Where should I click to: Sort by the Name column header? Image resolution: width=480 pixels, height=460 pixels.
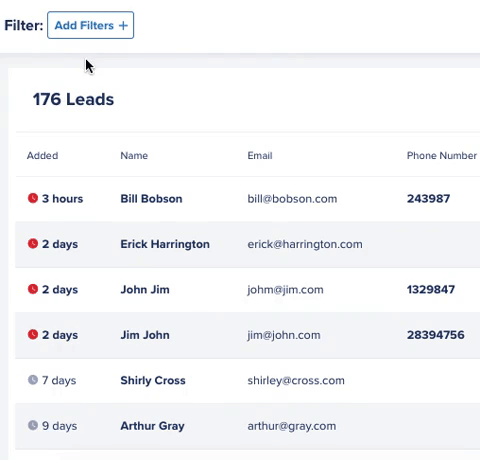tap(134, 155)
